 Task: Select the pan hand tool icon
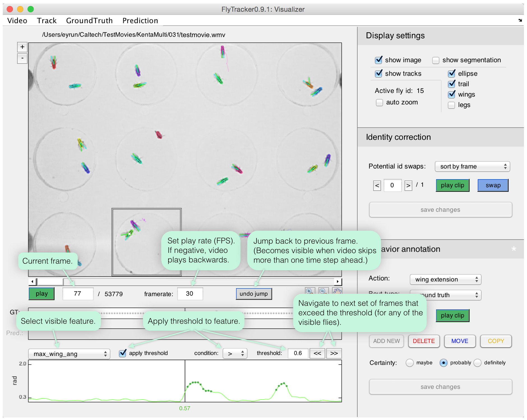337,291
